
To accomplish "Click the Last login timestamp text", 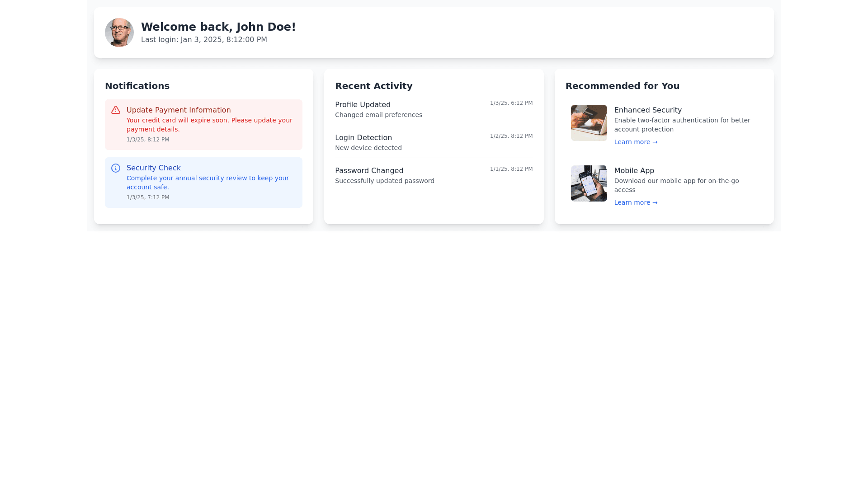I will click(x=204, y=40).
